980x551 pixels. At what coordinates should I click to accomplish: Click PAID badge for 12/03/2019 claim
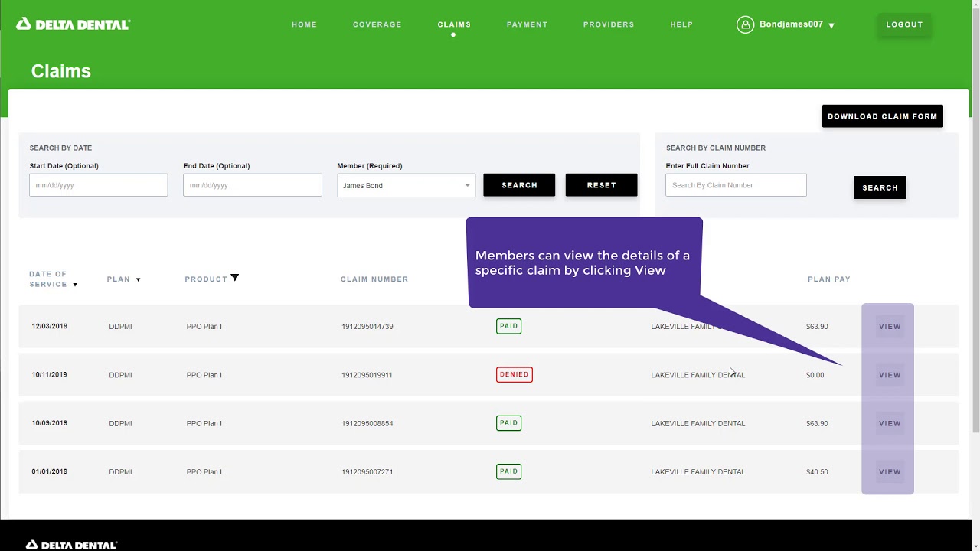(x=508, y=326)
